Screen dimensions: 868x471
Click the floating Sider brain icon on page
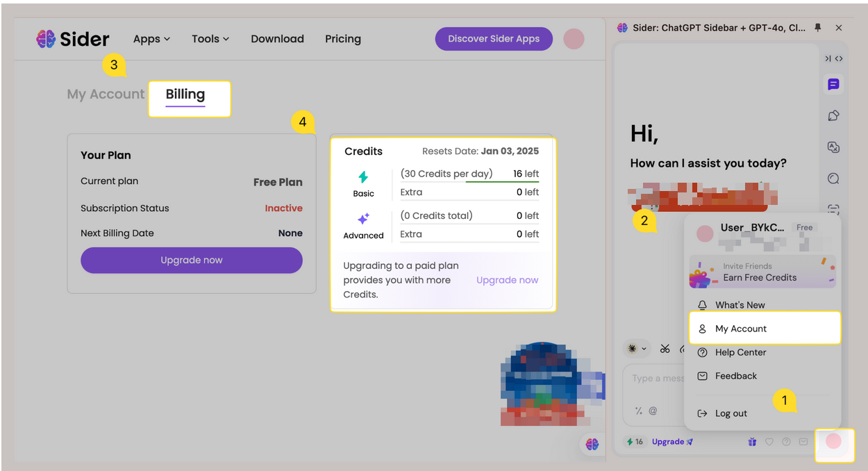coord(592,444)
